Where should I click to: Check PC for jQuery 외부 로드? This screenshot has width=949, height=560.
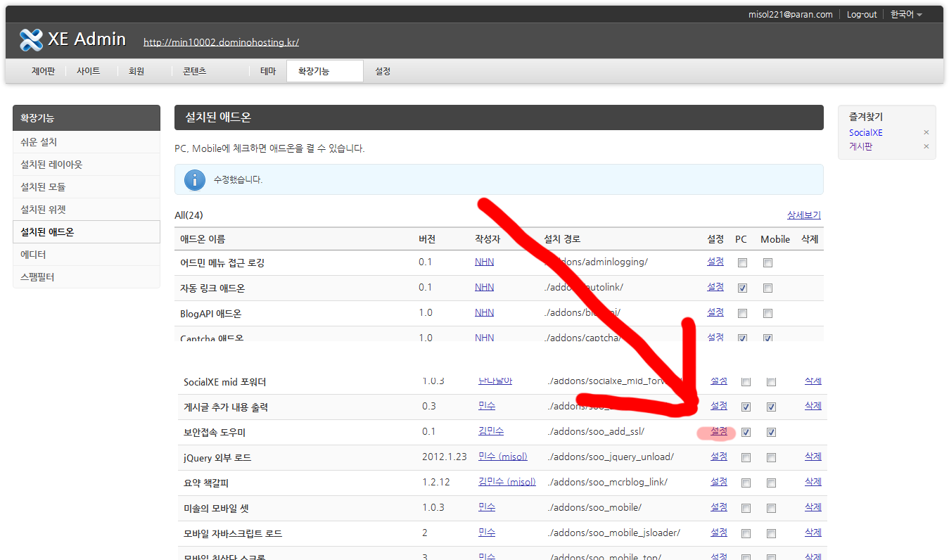point(746,457)
